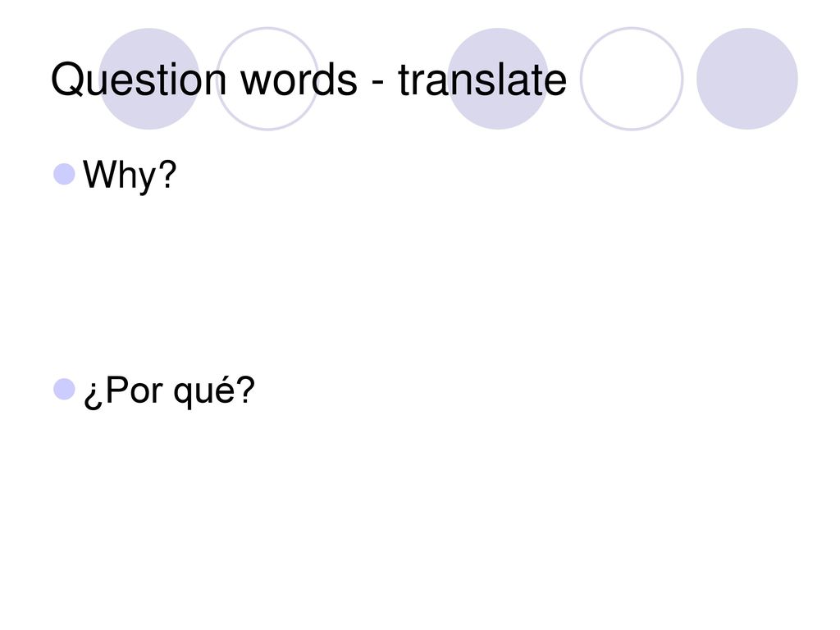Select the filled circle behind "translate"
The width and height of the screenshot is (840, 630).
pos(498,79)
